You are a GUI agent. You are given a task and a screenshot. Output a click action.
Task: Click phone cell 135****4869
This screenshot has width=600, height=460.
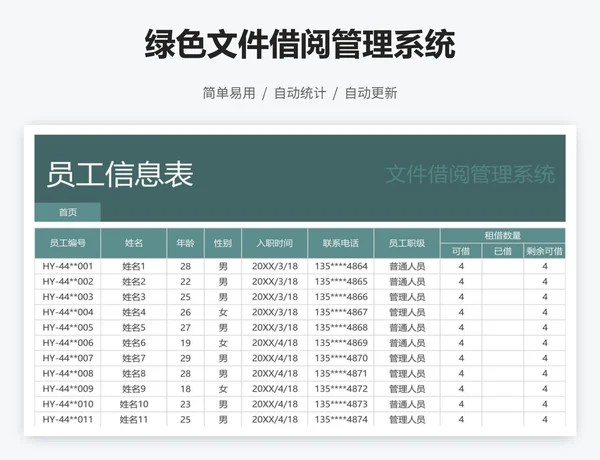click(x=341, y=343)
